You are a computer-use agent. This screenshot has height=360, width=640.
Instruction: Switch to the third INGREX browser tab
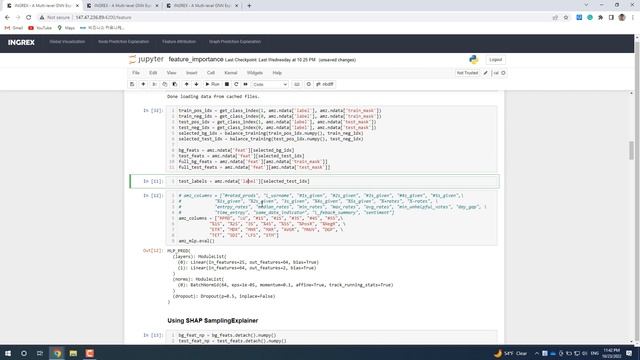coord(202,6)
